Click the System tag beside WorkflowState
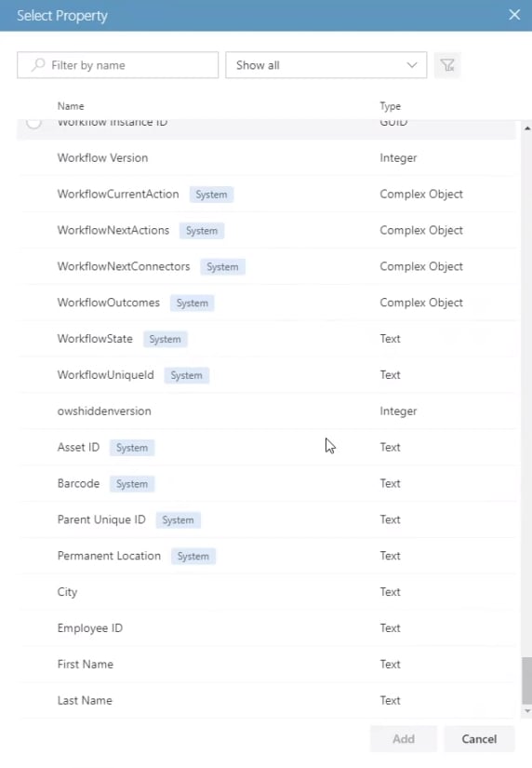 point(165,339)
